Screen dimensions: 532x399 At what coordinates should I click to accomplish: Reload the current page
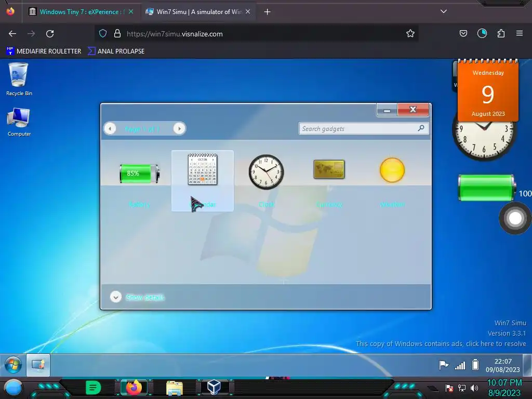pos(50,34)
